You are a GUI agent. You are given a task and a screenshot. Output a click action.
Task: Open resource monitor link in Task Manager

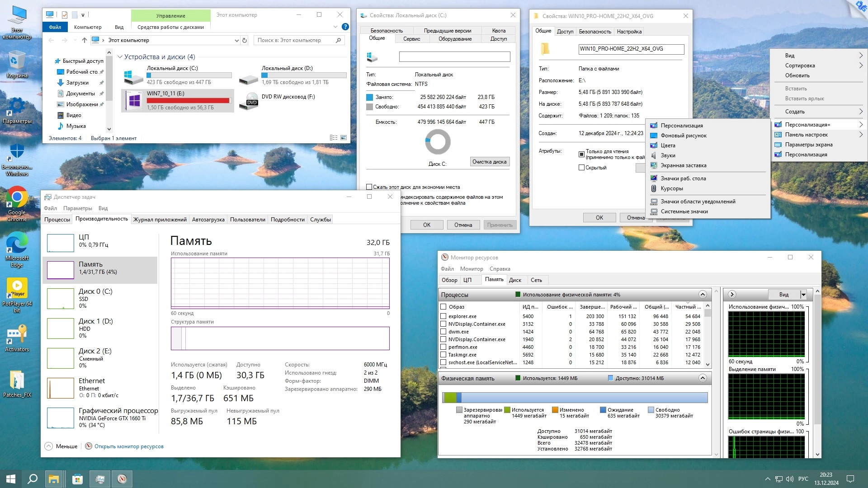129,446
